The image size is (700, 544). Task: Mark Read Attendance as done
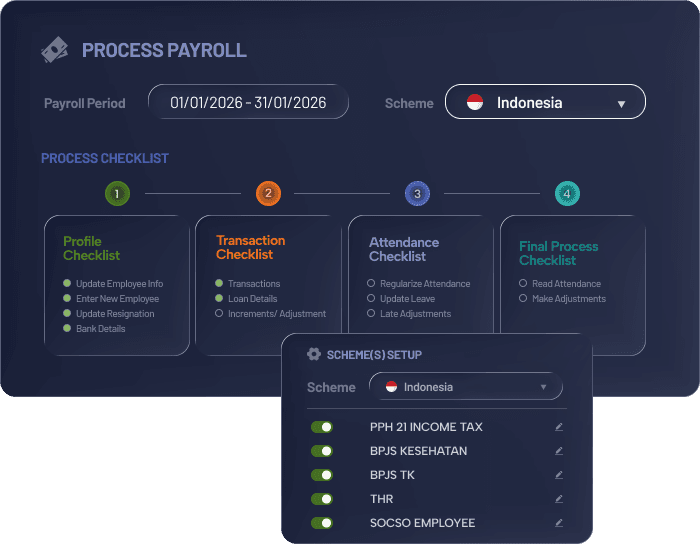point(523,283)
